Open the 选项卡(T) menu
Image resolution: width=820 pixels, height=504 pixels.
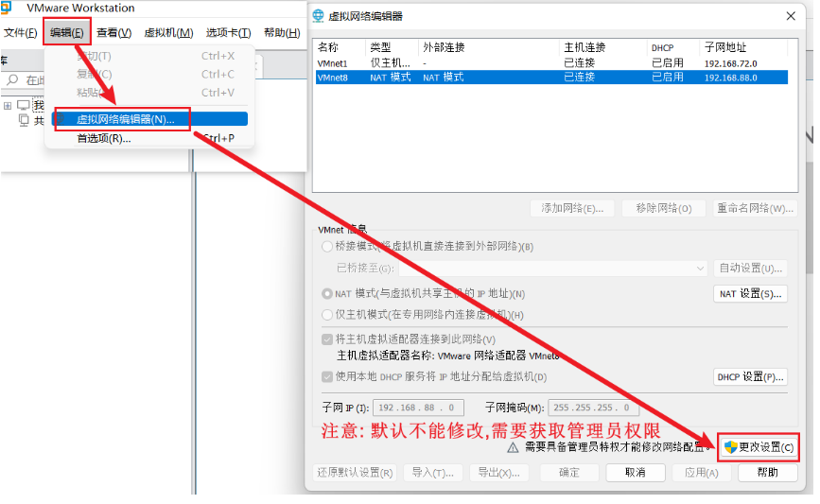pos(229,33)
